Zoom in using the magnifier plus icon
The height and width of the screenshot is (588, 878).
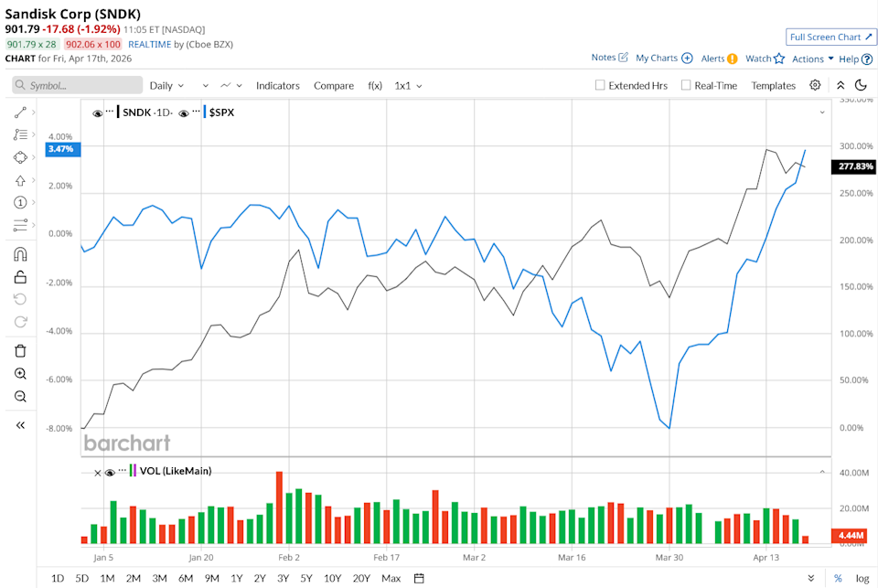[x=20, y=374]
